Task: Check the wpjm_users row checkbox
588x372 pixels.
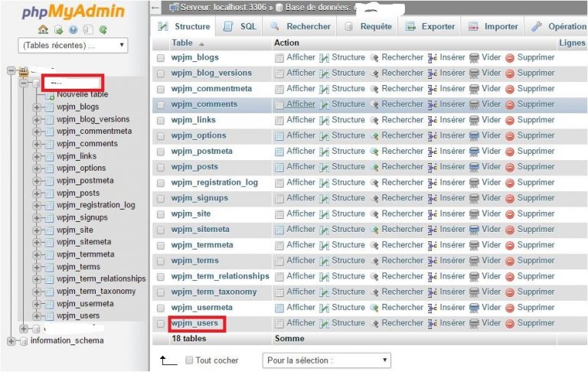Action: tap(161, 324)
